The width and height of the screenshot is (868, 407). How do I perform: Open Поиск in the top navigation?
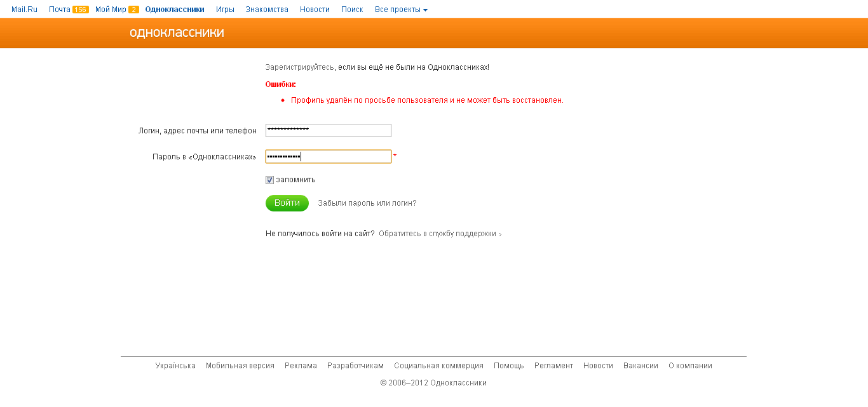[x=352, y=10]
